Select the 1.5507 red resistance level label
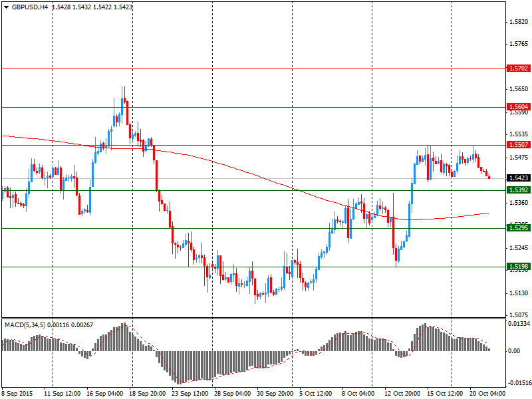Image resolution: width=532 pixels, height=399 pixels. 518,145
